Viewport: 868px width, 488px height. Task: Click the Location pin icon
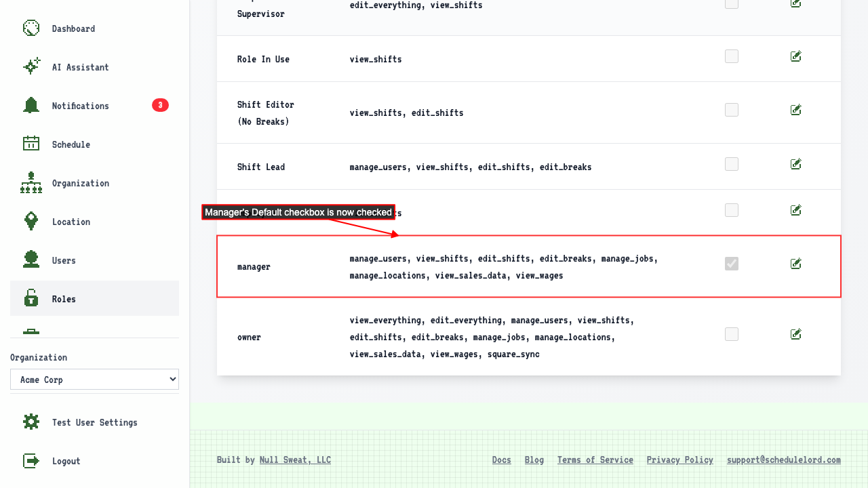point(31,222)
